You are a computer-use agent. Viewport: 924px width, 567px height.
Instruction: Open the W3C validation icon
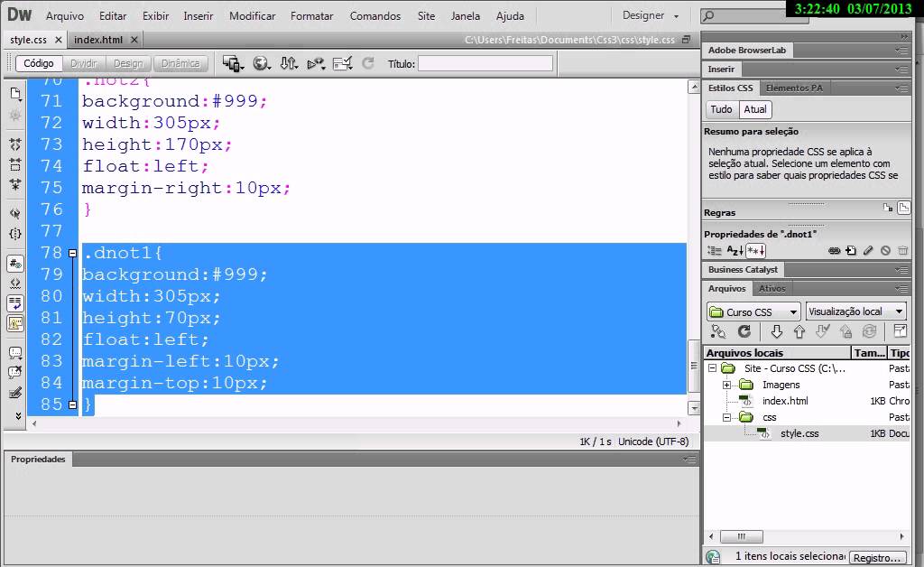tap(316, 63)
